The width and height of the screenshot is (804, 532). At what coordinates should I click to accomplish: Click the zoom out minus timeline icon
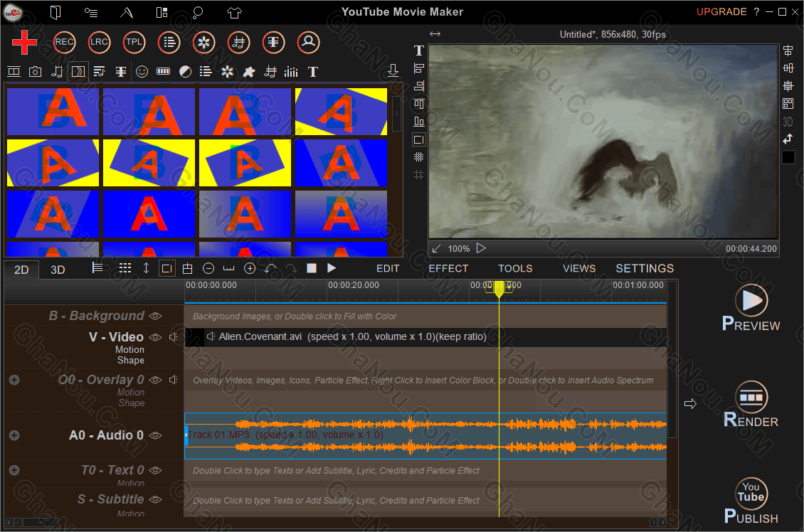tap(208, 268)
